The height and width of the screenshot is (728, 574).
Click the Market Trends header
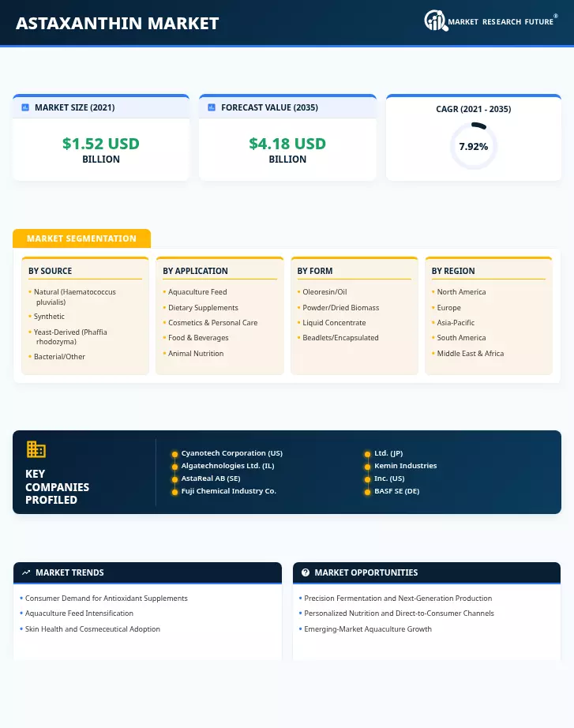coord(148,572)
